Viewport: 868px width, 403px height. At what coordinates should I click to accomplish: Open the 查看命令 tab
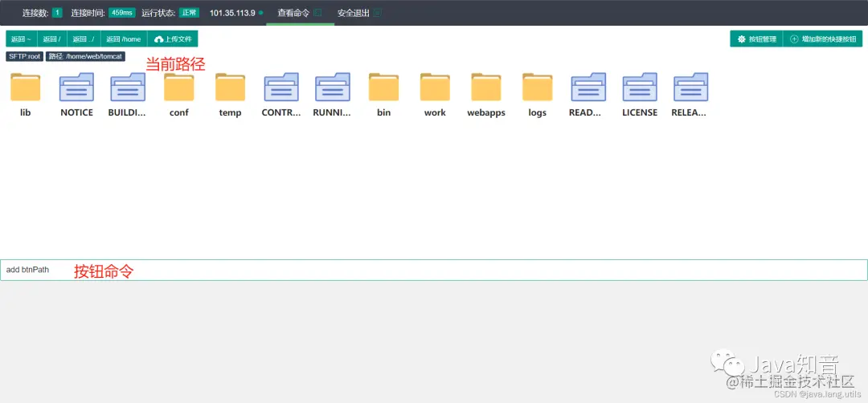click(300, 13)
